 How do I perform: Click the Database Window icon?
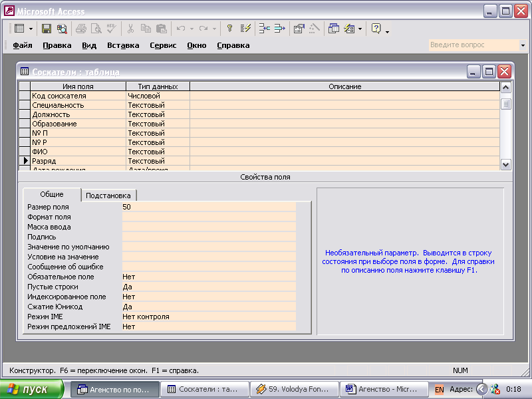coord(334,29)
